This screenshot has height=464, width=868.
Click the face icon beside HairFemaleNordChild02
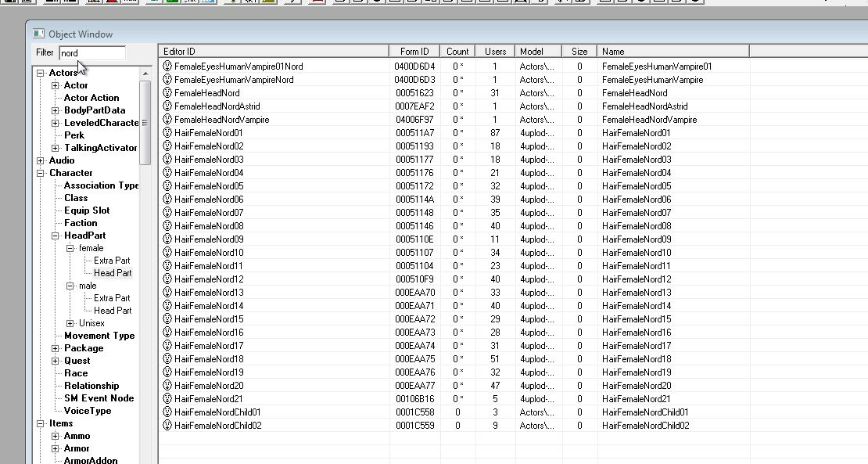pyautogui.click(x=167, y=425)
